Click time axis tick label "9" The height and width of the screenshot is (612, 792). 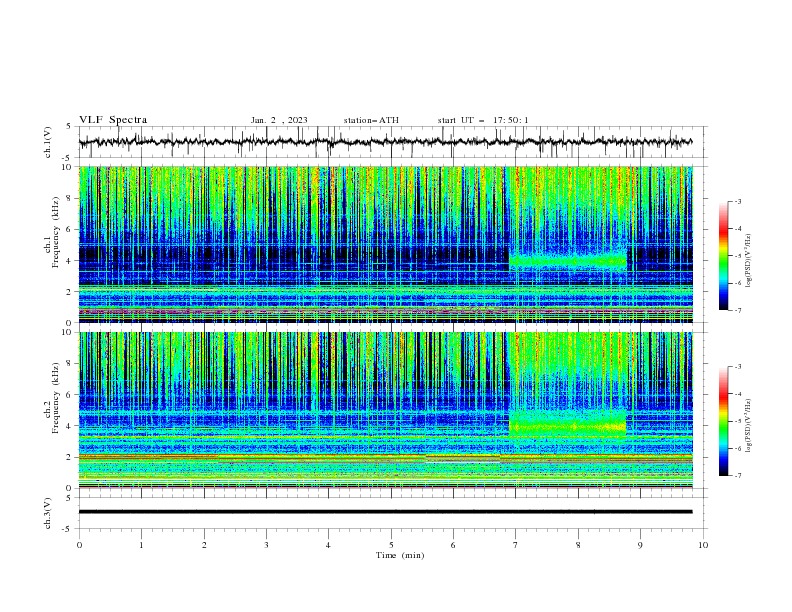(640, 545)
